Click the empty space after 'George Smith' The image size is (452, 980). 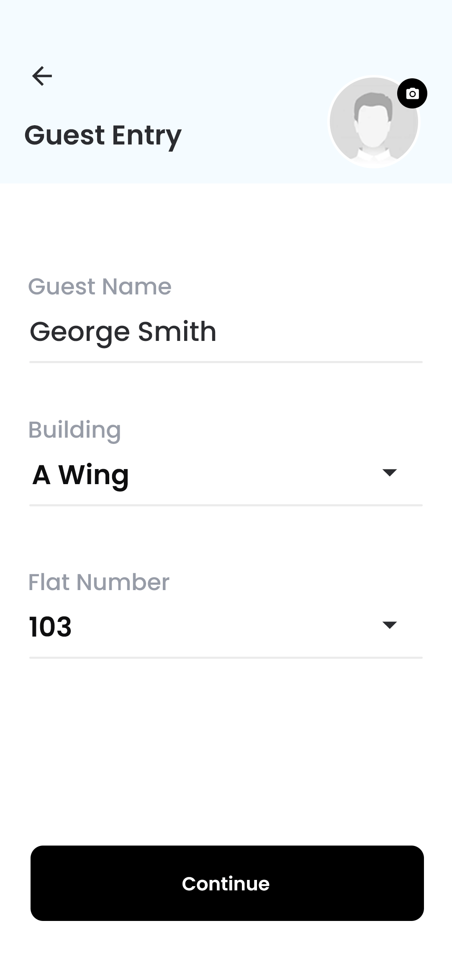[318, 332]
